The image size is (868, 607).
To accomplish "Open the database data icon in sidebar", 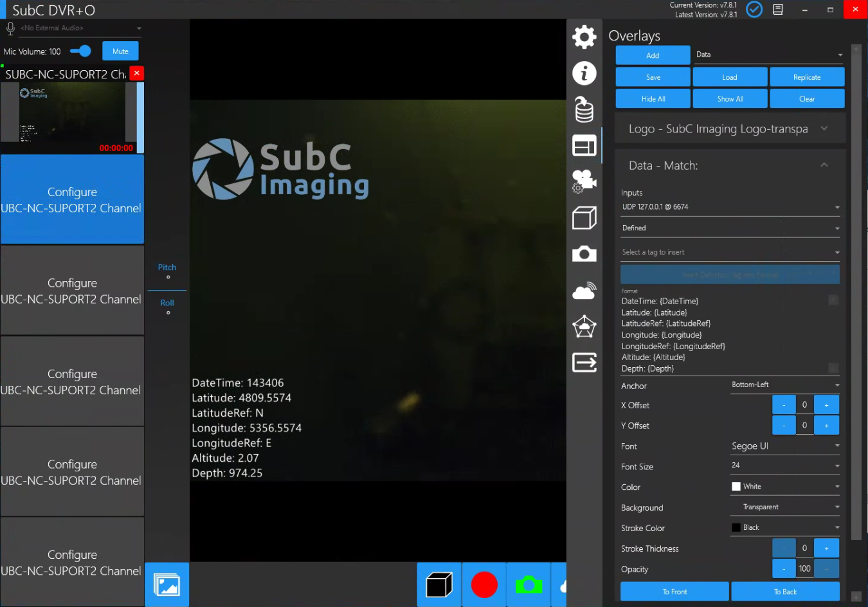I will (584, 109).
